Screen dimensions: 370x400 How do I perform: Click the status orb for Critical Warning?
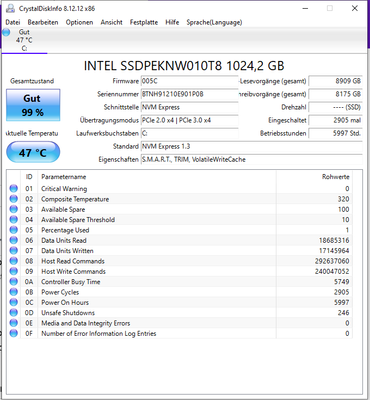(14, 189)
